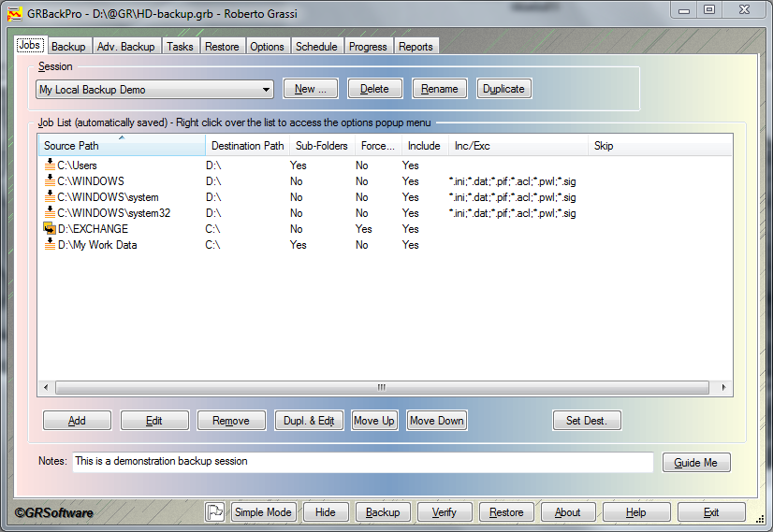Screen dimensions: 773x532
Task: Click the bottom Restore button
Action: pos(507,511)
